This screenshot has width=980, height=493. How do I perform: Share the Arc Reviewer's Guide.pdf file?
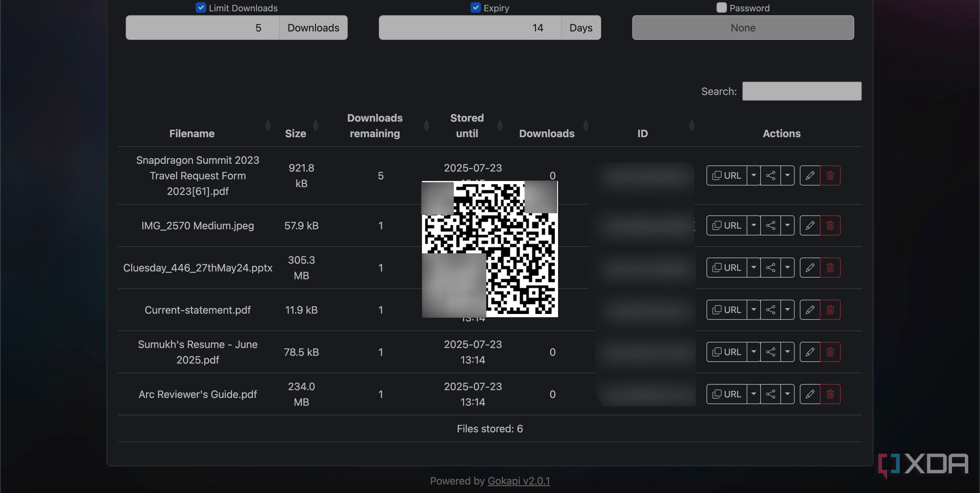770,394
